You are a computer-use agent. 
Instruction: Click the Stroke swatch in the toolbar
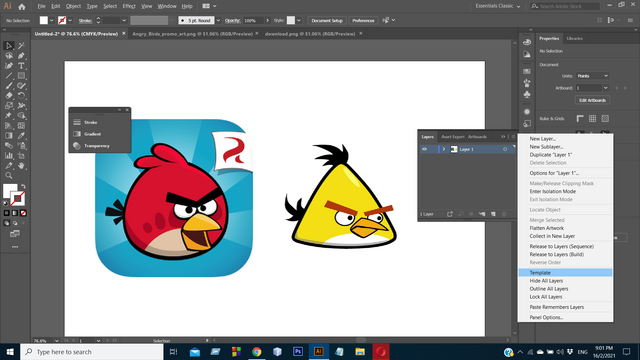point(19,199)
